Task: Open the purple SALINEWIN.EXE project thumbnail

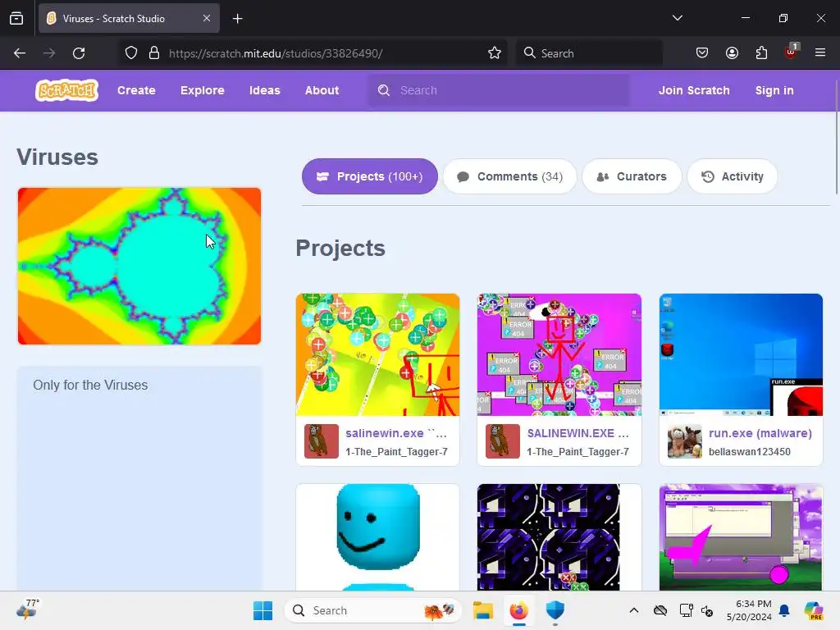Action: pos(559,354)
